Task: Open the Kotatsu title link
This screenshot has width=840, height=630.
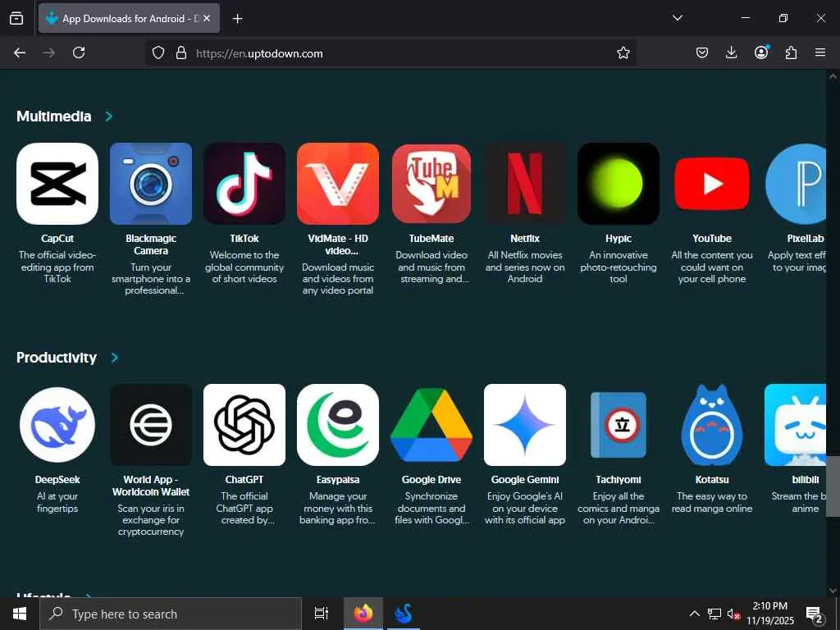Action: [x=712, y=479]
